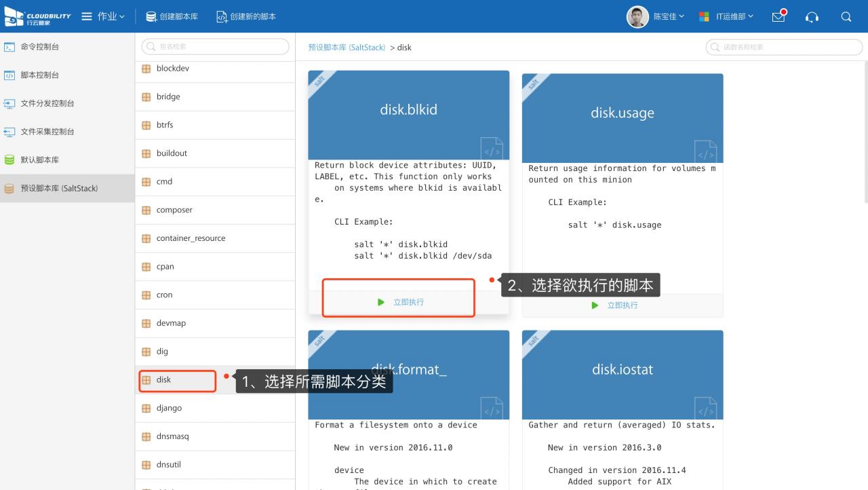868x490 pixels.
Task: Click the Cloudbility logo
Action: (x=37, y=16)
